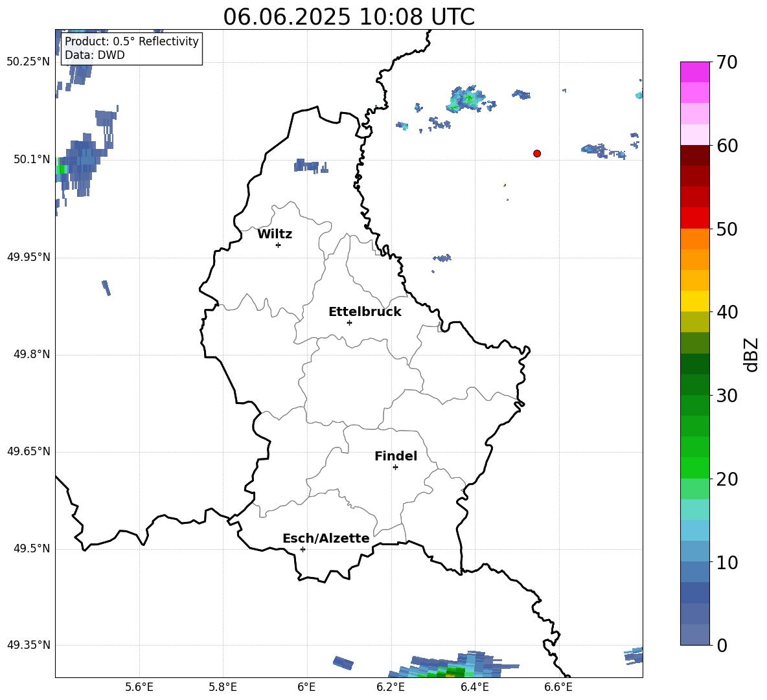Click the colorbar tick value 70
The height and width of the screenshot is (700, 767).
pos(727,62)
